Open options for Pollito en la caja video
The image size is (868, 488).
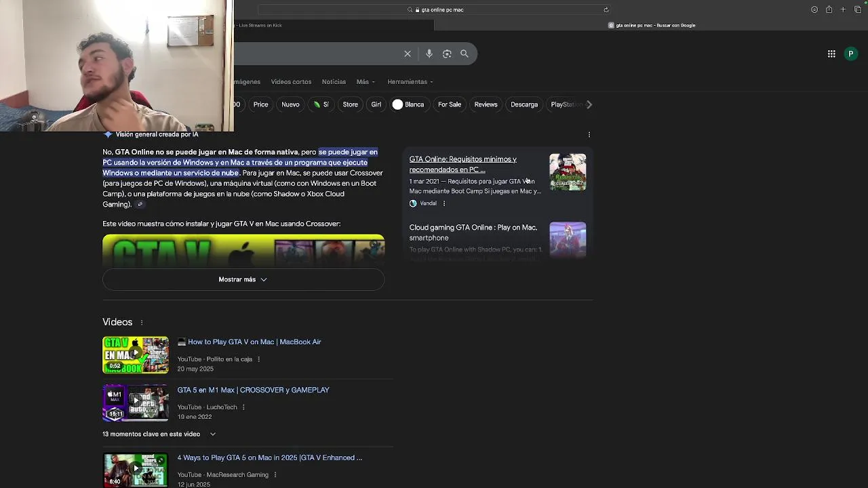point(258,359)
